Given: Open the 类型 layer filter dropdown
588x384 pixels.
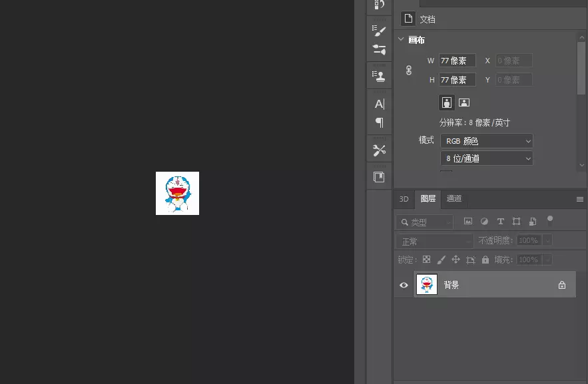Looking at the screenshot, I should [x=425, y=222].
